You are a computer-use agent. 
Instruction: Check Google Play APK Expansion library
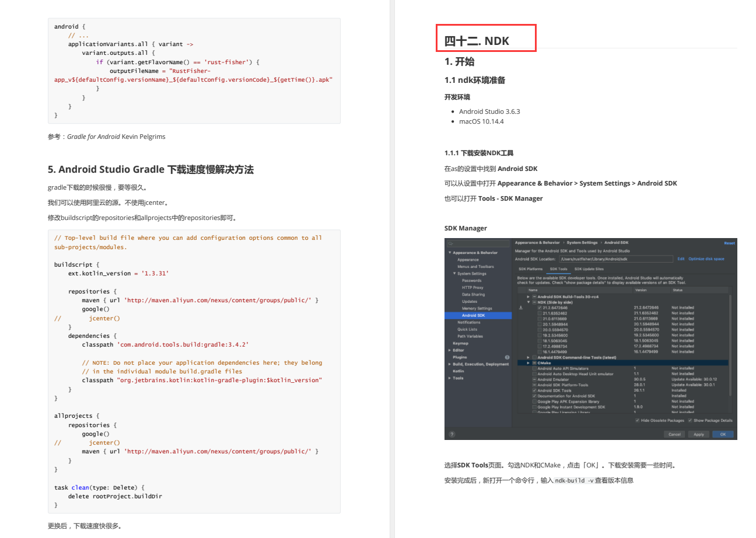[534, 401]
